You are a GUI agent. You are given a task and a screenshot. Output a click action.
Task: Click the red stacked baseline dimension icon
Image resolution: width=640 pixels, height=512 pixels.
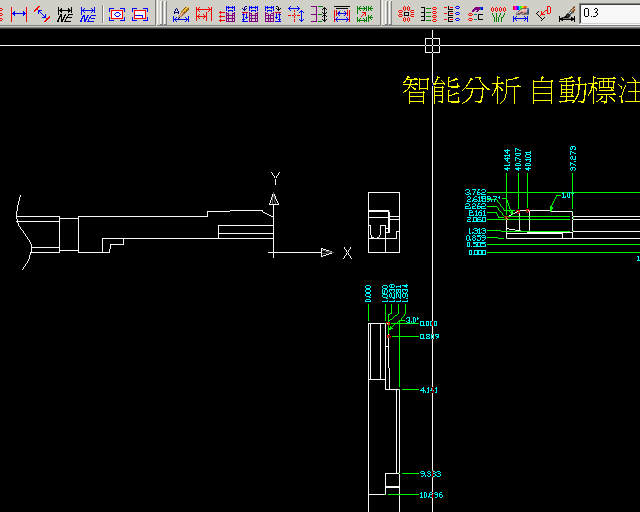pos(204,14)
